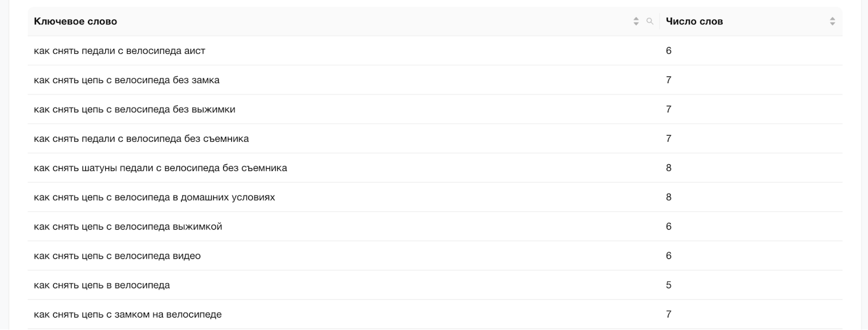
Task: Click word count 7 for замком row
Action: pyautogui.click(x=668, y=315)
